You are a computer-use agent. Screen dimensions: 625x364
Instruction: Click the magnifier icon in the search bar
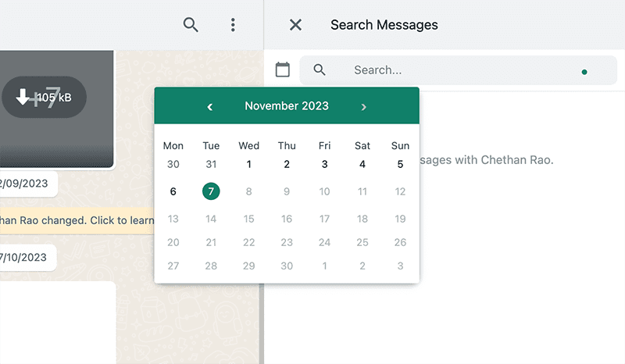tap(320, 70)
